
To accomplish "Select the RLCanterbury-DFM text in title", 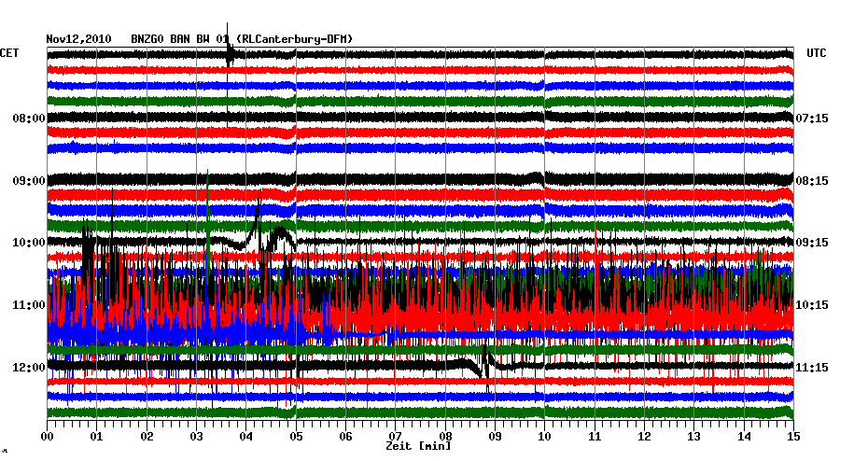I will point(295,38).
